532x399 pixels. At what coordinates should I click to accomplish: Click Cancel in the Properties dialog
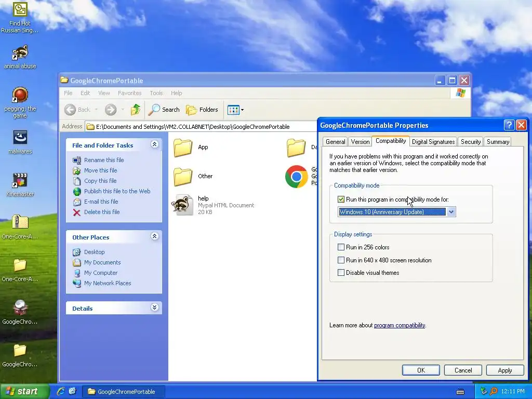point(463,370)
